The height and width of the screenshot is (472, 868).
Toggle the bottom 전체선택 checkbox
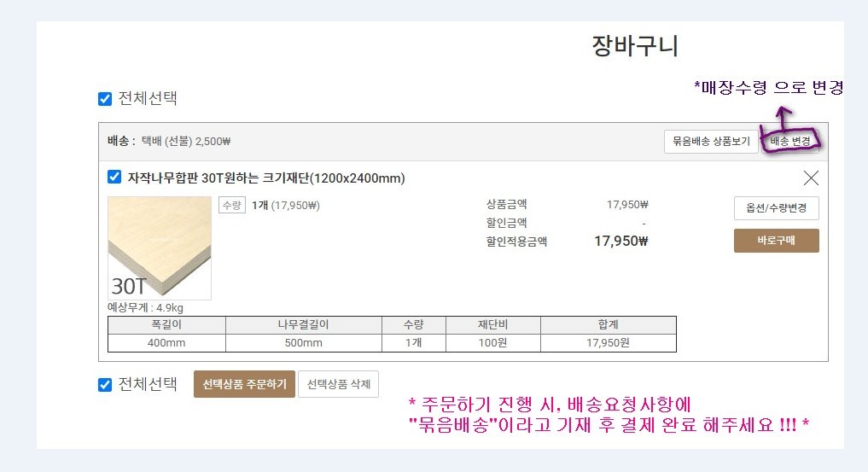105,385
